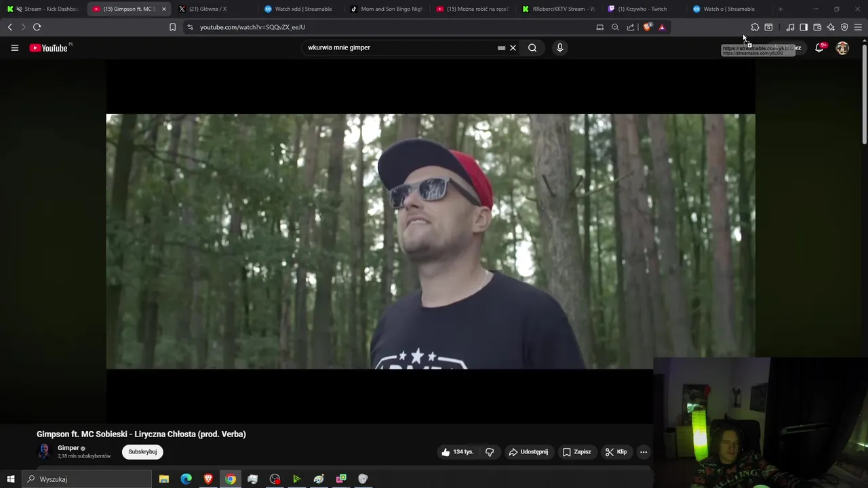Open the Brave VPN shield icon
The image size is (868, 488).
[844, 27]
